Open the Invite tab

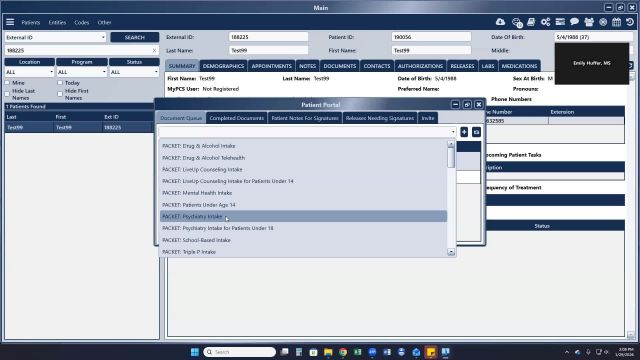(x=428, y=118)
